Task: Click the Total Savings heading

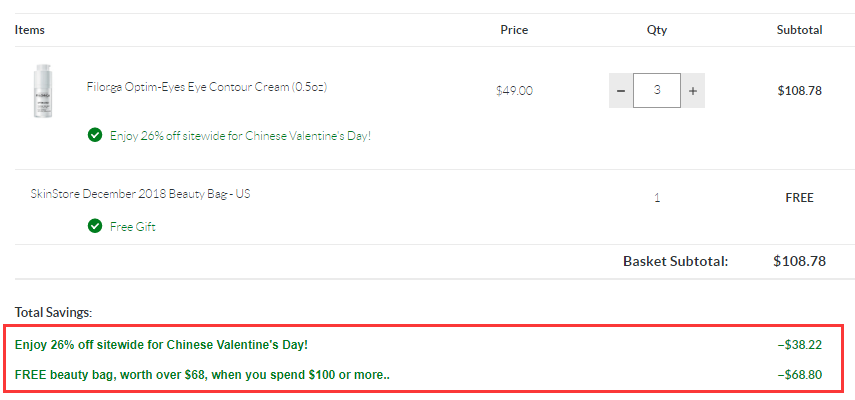Action: pyautogui.click(x=53, y=312)
